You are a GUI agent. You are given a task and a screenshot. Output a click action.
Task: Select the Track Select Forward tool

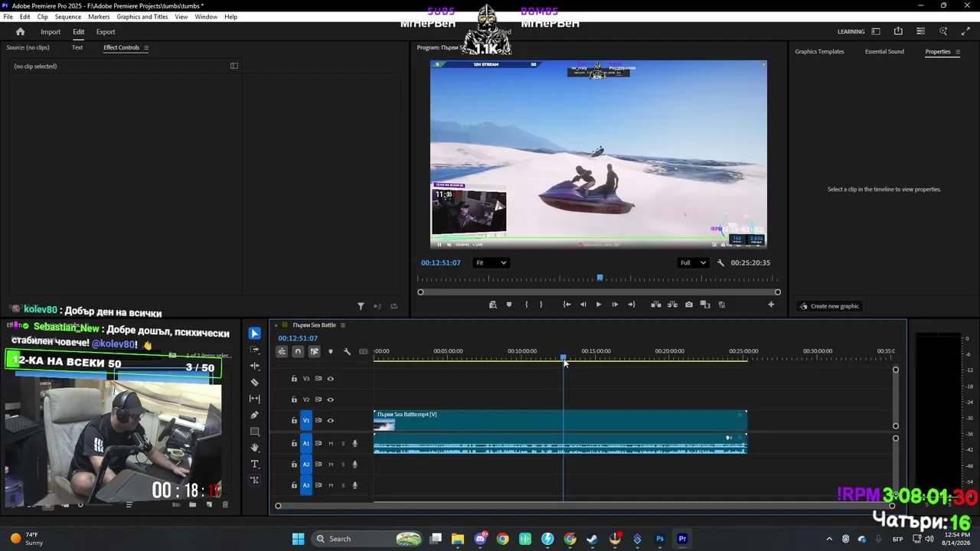pos(255,350)
